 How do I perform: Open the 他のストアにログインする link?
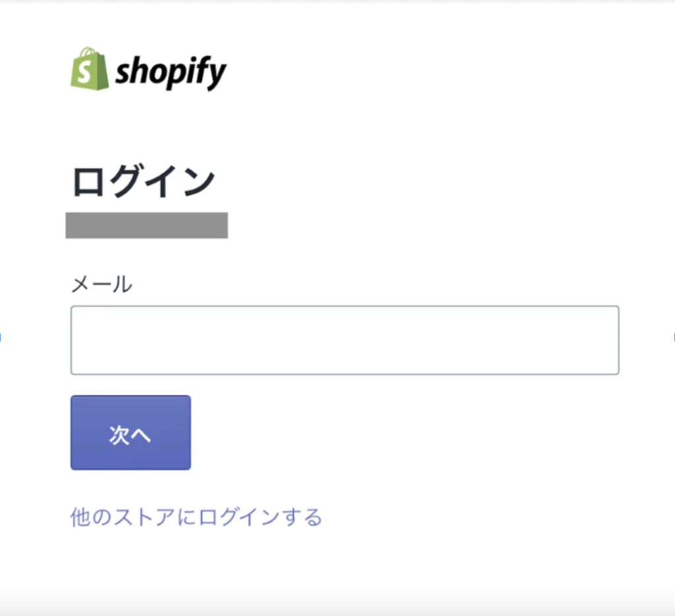click(196, 517)
